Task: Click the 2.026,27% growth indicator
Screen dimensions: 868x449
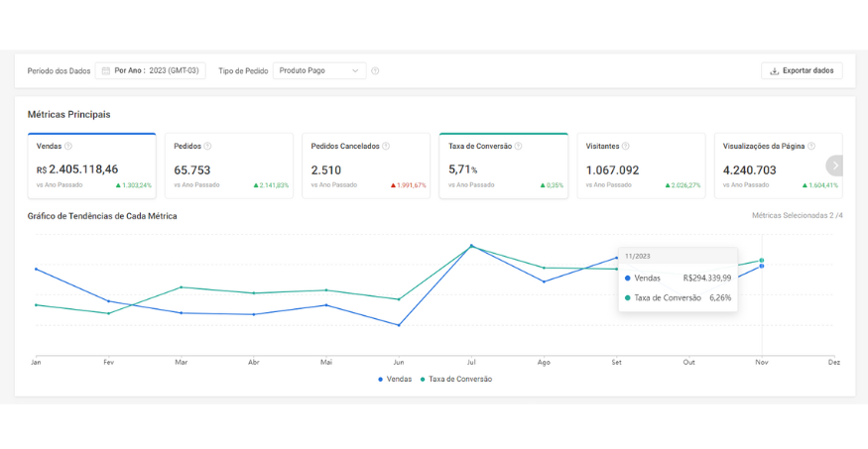Action: coord(682,185)
